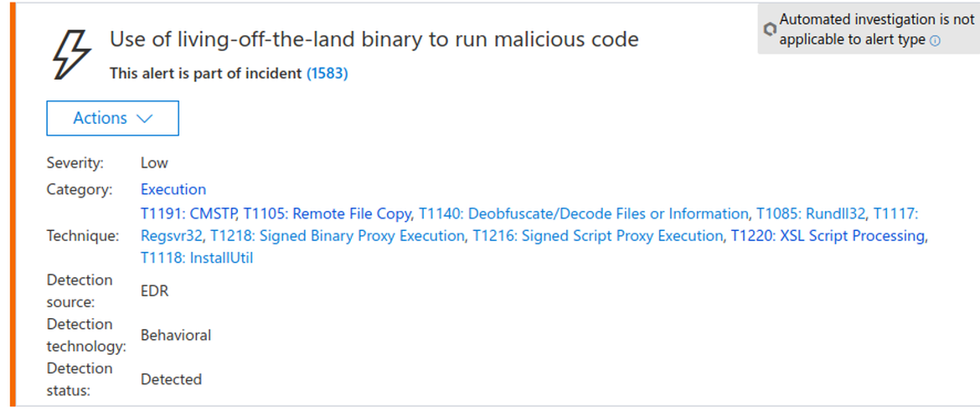Click the automated investigation status icon
The width and height of the screenshot is (980, 411).
pos(770,29)
